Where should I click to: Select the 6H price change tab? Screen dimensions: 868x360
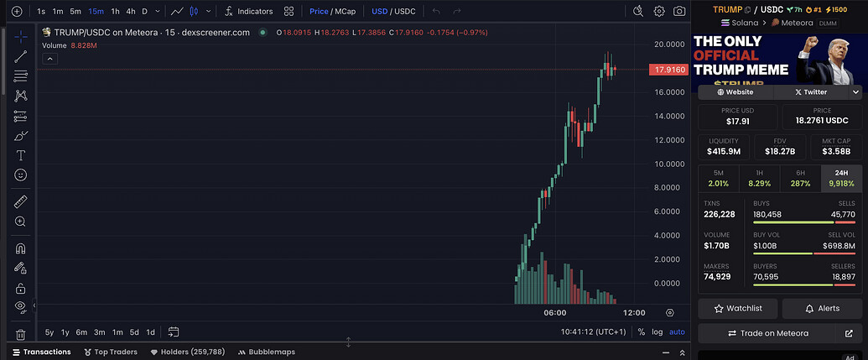tap(800, 179)
